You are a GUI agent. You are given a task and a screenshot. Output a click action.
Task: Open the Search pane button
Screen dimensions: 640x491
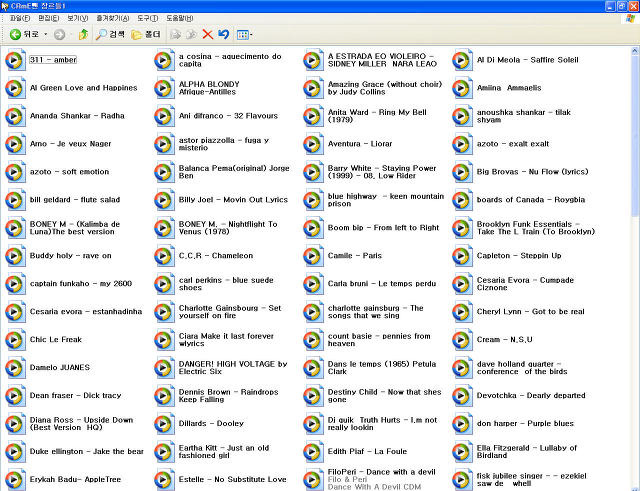click(110, 35)
